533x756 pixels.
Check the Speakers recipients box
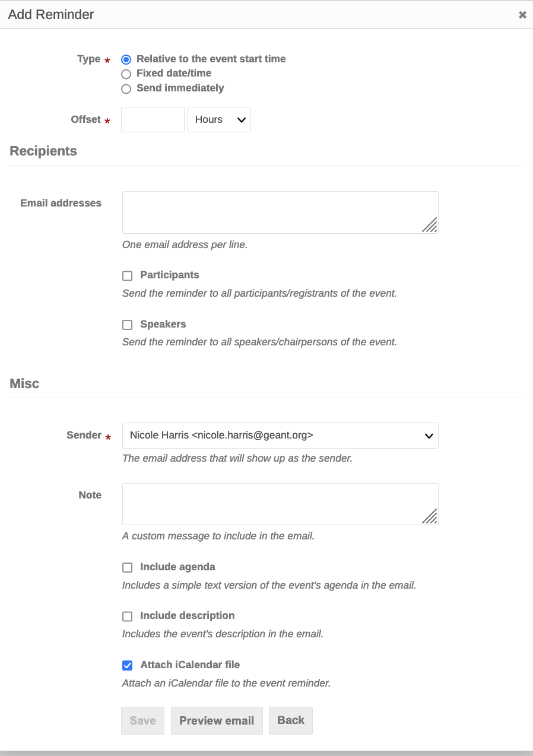pos(127,325)
